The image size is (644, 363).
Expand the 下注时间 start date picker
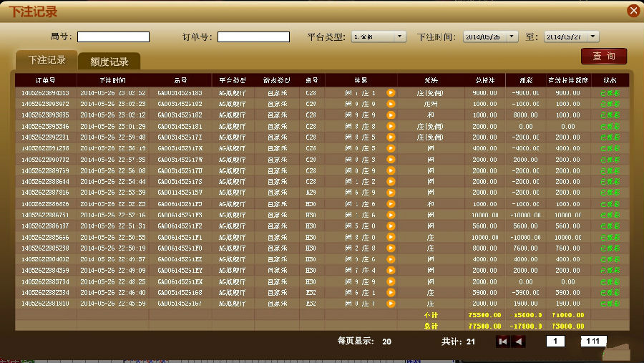click(512, 37)
